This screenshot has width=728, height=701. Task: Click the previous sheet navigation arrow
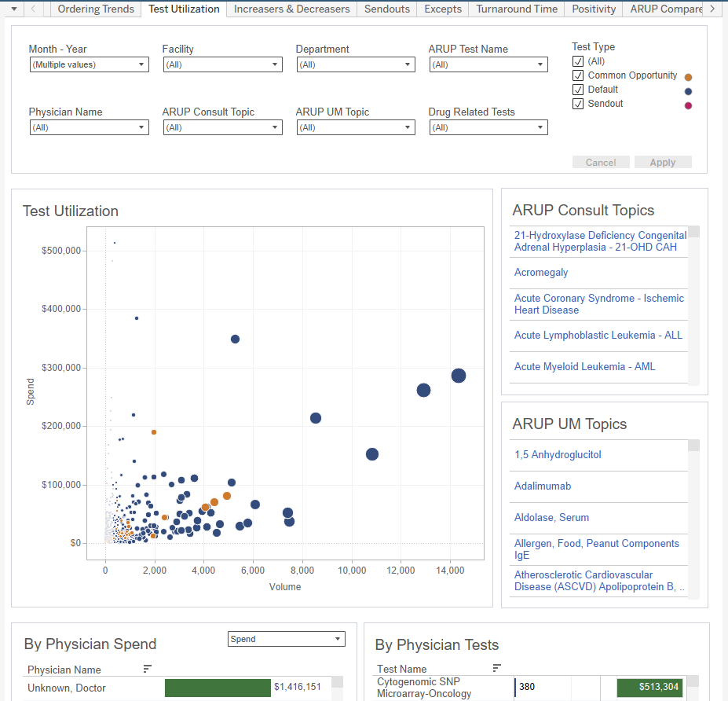pos(32,9)
